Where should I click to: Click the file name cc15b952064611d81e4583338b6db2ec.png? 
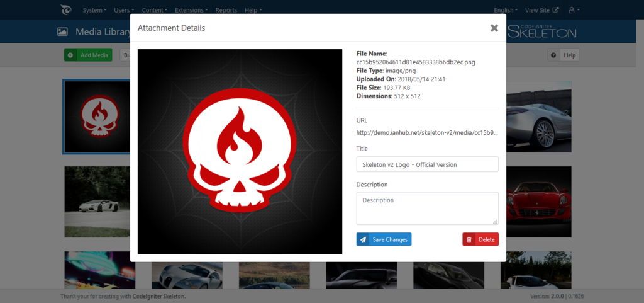(416, 62)
